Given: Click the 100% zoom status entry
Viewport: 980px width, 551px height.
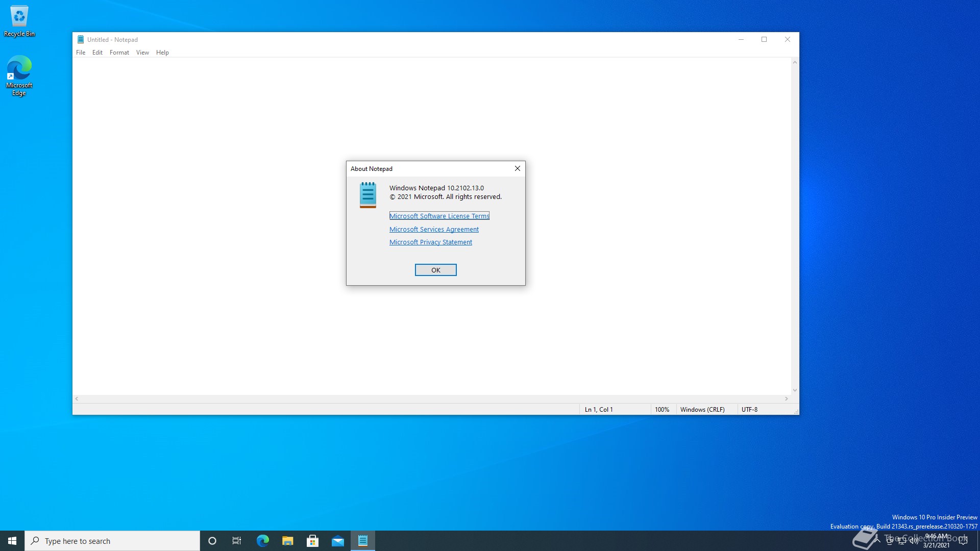Looking at the screenshot, I should tap(662, 409).
